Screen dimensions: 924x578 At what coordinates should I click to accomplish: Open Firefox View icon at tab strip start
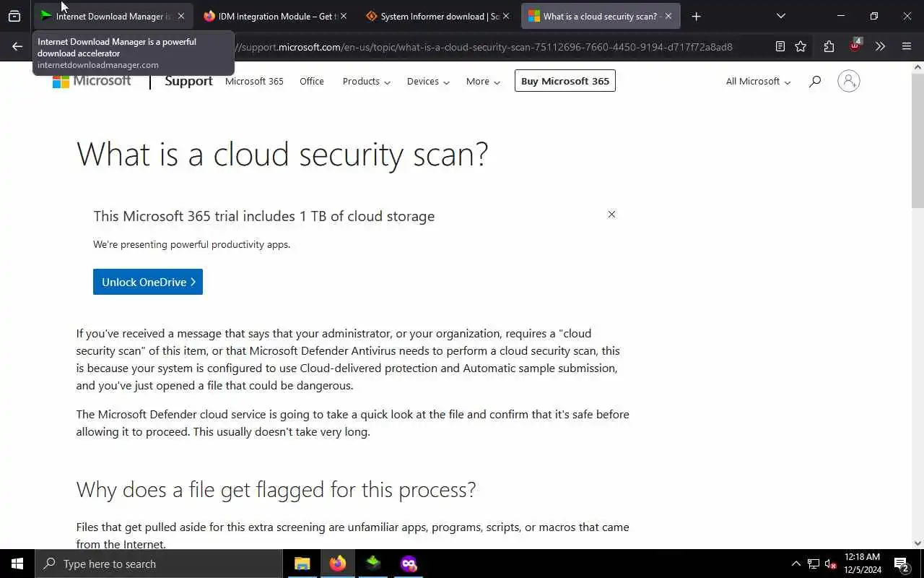click(14, 16)
